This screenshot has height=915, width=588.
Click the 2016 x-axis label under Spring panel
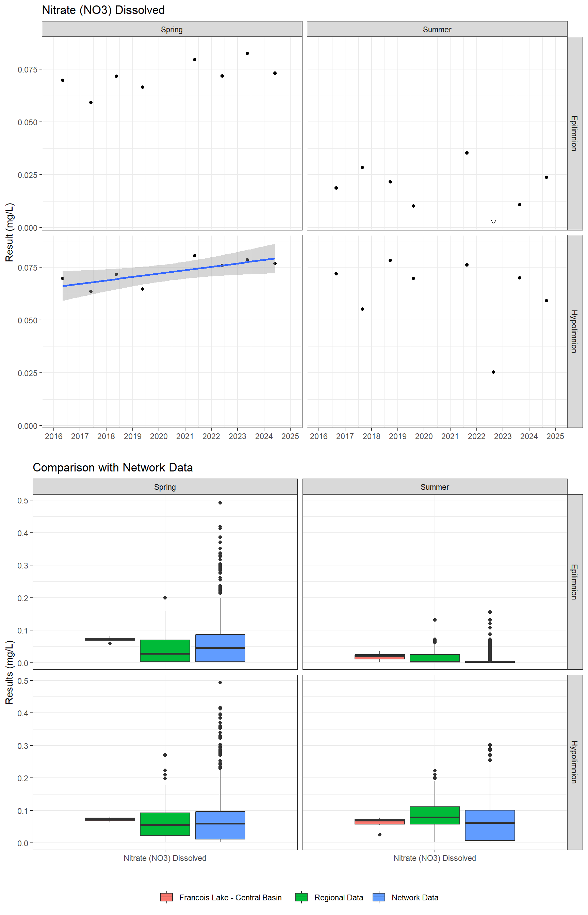(x=53, y=436)
